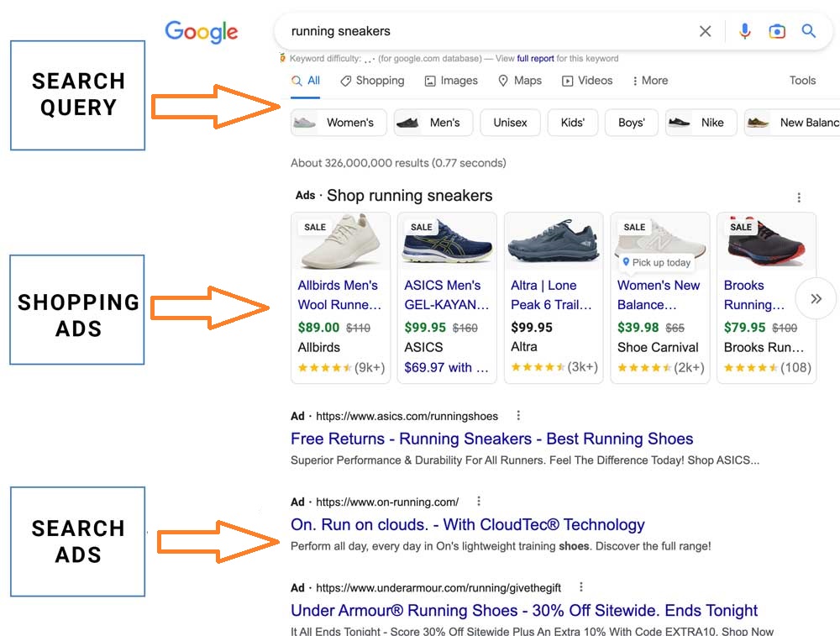Open Under Armour Running Shoes ad link
The image size is (840, 636).
(524, 610)
